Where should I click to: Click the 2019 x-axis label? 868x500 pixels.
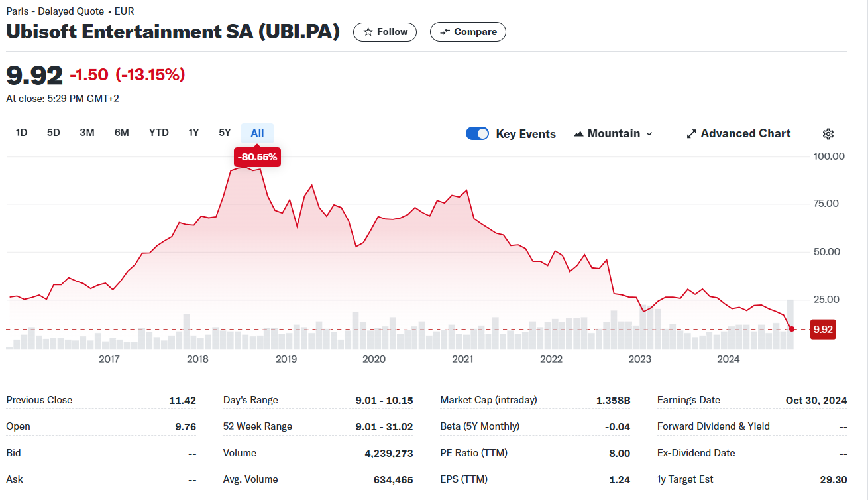click(x=286, y=359)
